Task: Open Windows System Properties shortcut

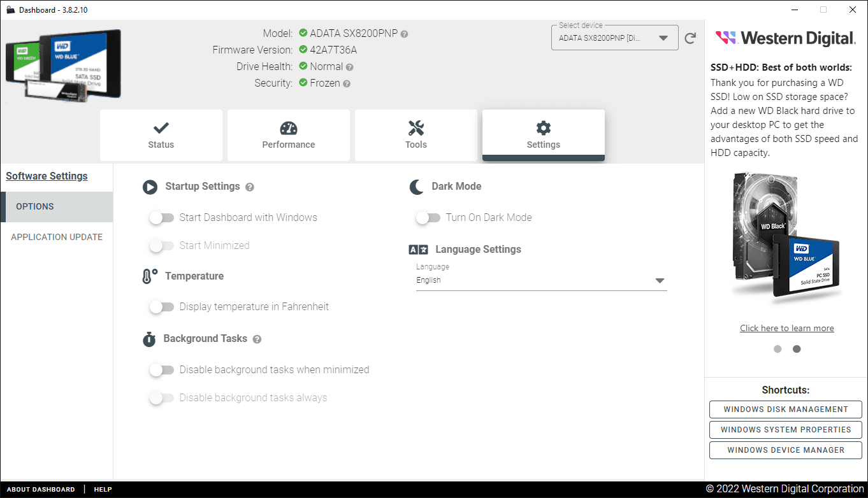Action: point(786,430)
